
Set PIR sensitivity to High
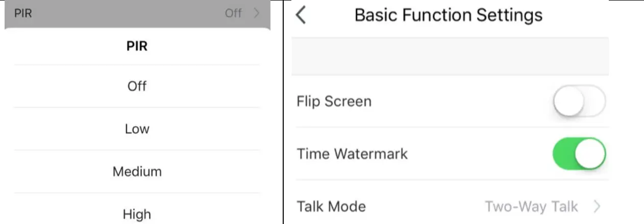click(x=137, y=214)
